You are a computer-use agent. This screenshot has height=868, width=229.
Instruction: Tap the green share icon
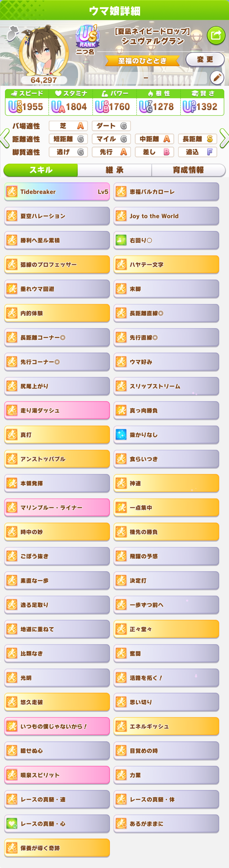tap(216, 35)
